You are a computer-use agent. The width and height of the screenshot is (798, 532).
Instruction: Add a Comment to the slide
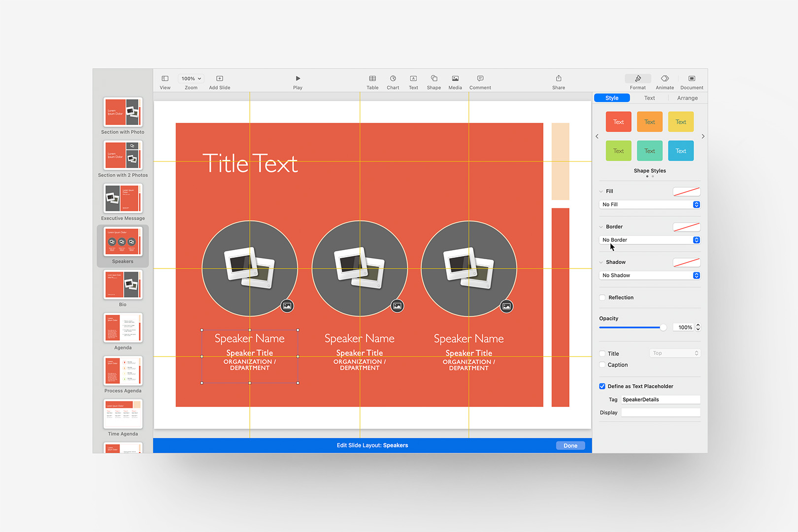click(480, 81)
